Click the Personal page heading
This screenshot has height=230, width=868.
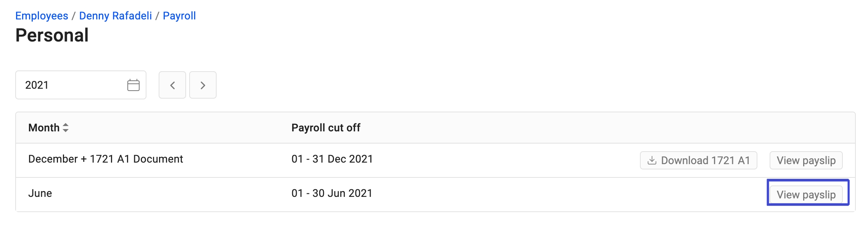52,35
